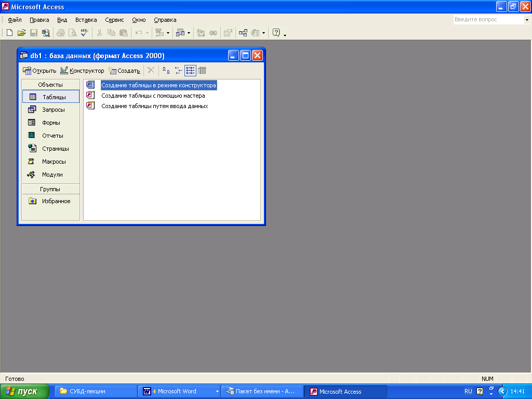This screenshot has height=399, width=532.
Task: Click the Access Help question icon
Action: click(x=276, y=33)
